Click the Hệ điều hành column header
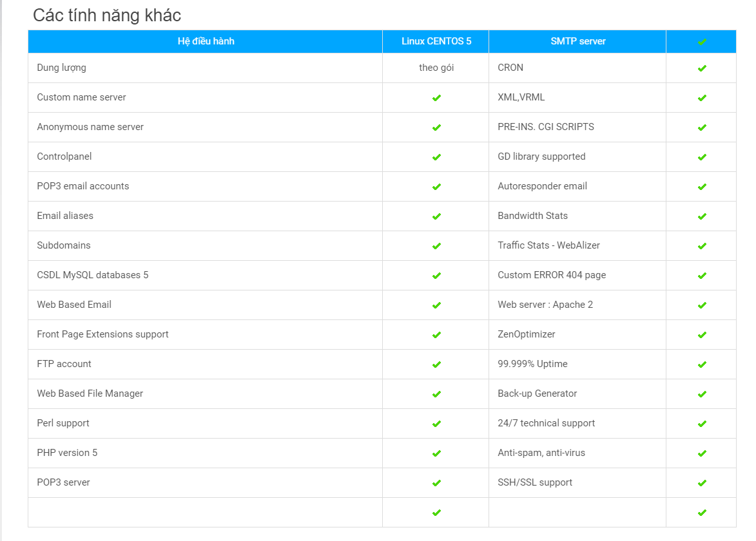The width and height of the screenshot is (756, 541). click(x=206, y=41)
